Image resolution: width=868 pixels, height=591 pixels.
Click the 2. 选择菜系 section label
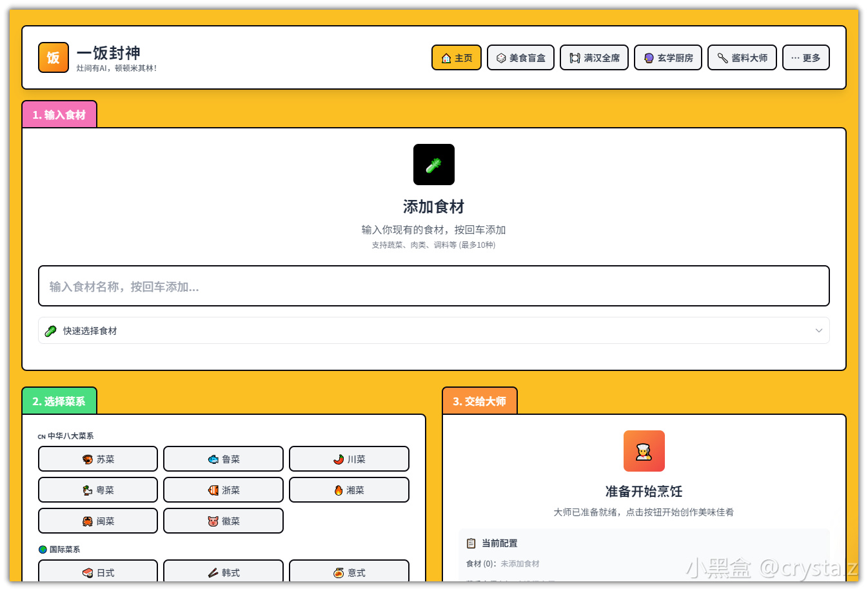(59, 401)
